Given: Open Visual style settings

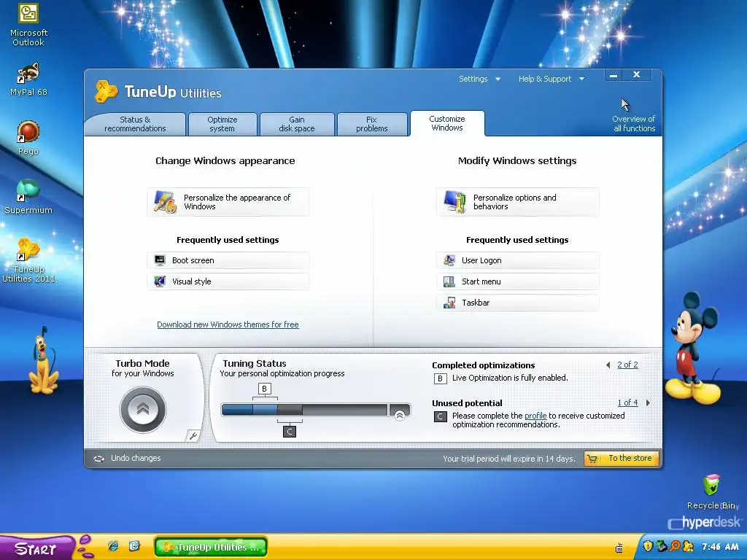Looking at the screenshot, I should coord(228,281).
